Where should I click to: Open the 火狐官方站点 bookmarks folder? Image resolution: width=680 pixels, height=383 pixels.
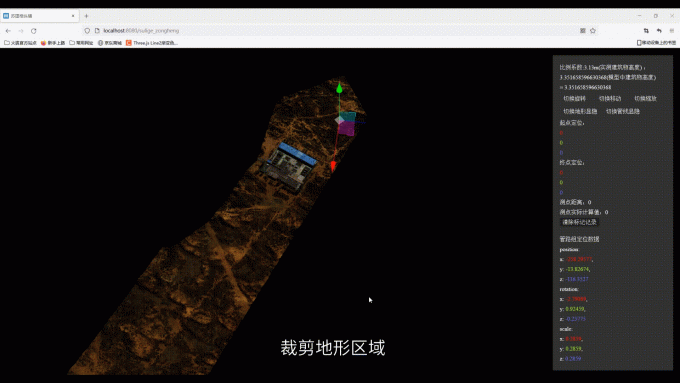tap(20, 43)
